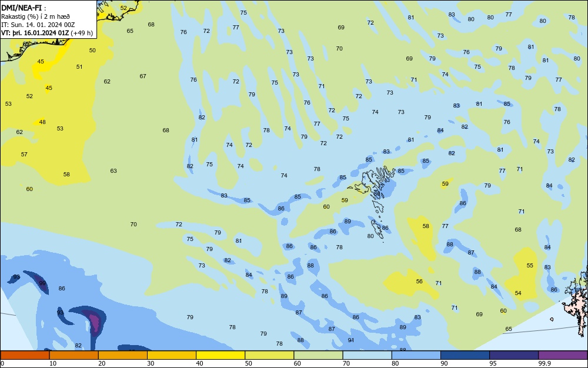
Task: Click the legend scale label '40'
Action: (x=199, y=363)
